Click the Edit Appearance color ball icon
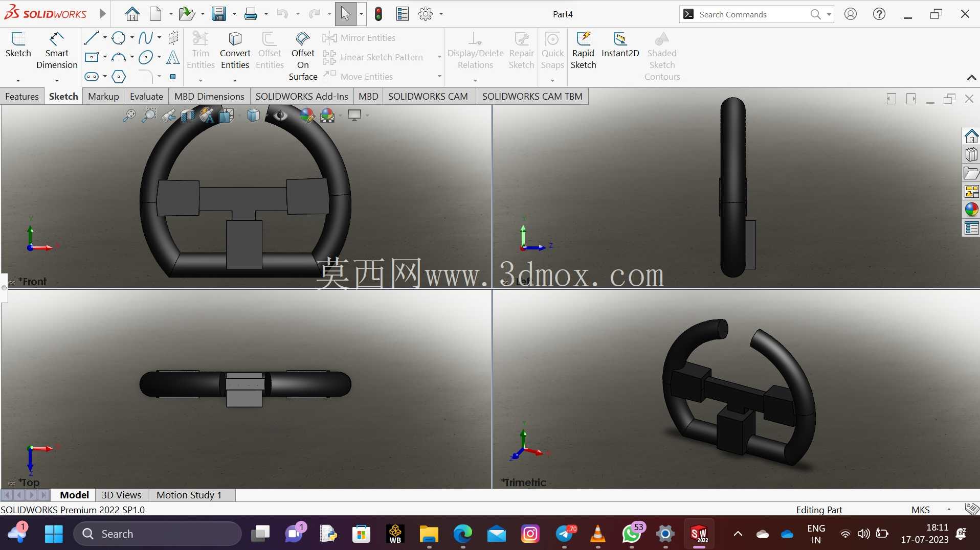Image resolution: width=980 pixels, height=550 pixels. [307, 116]
